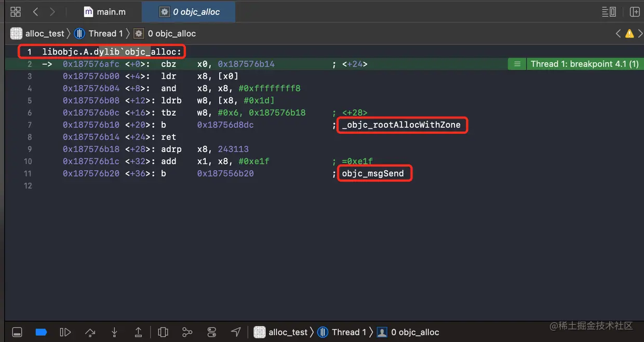This screenshot has height=342, width=644.
Task: Continue program execution
Action: click(x=65, y=332)
